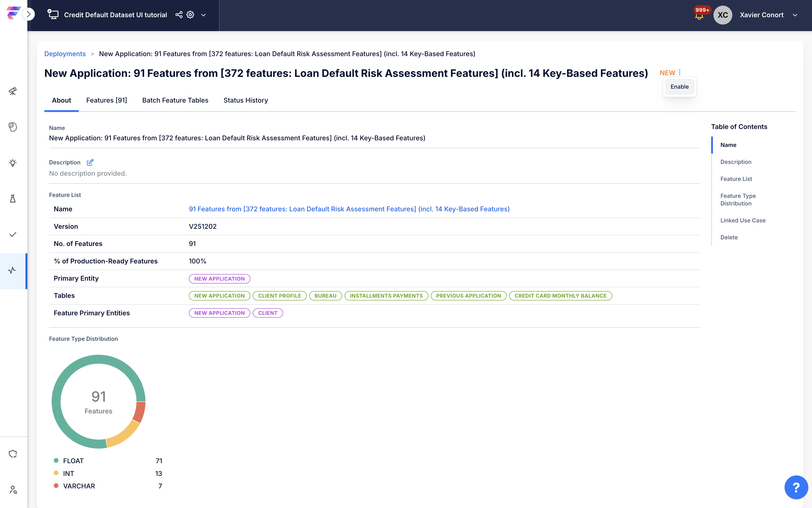
Task: Open the Xavier Conort user menu dropdown
Action: pos(795,15)
